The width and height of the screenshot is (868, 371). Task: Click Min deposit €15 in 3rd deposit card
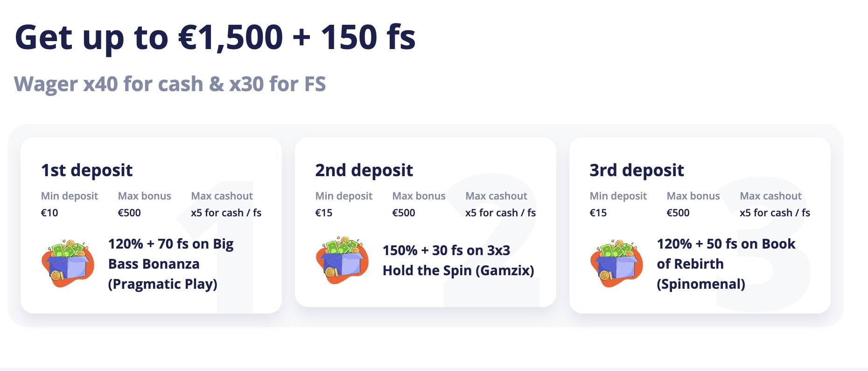tap(598, 213)
